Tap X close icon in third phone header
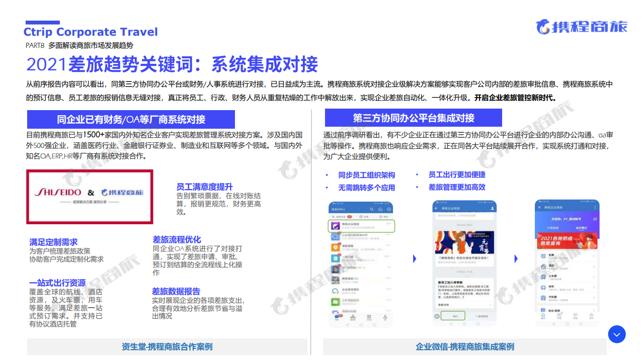Image resolution: width=644 pixels, height=362 pixels. click(x=539, y=207)
